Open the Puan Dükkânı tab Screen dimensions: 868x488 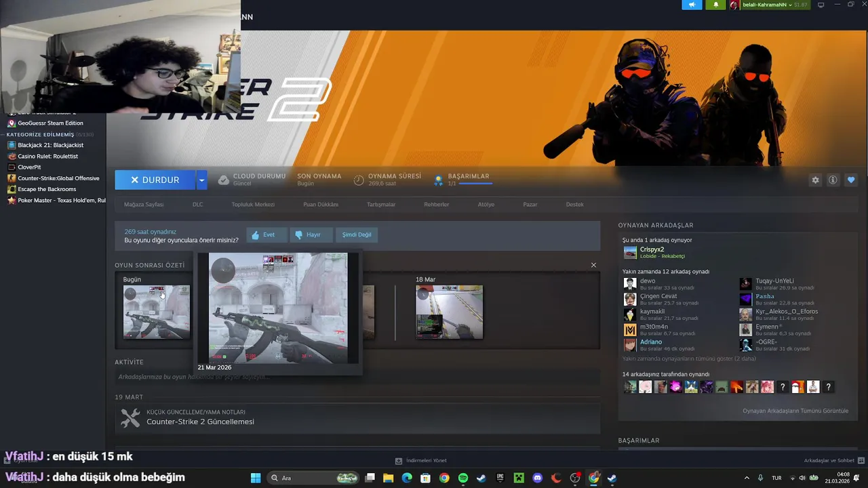point(321,204)
